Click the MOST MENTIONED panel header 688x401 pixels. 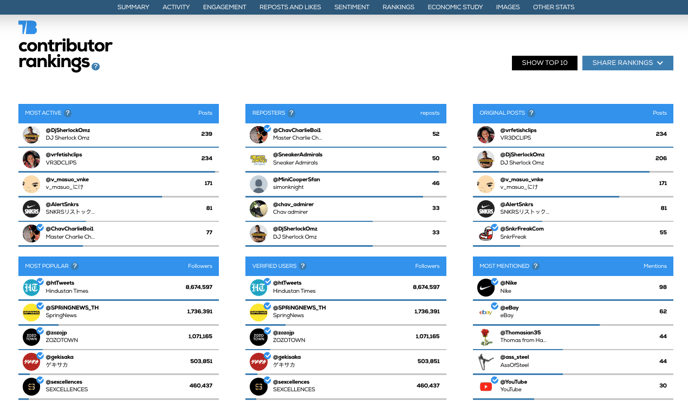pyautogui.click(x=573, y=266)
